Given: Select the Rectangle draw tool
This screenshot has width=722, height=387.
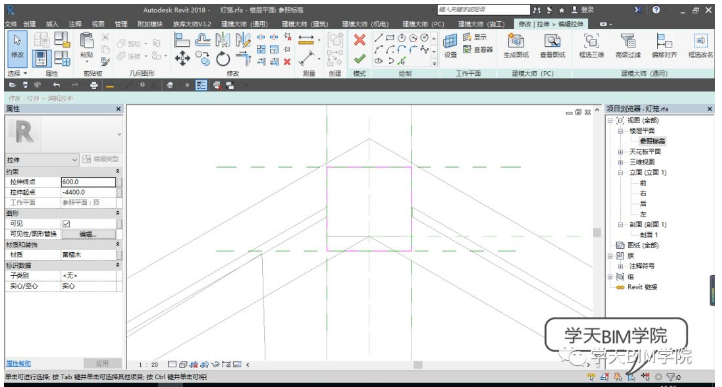Looking at the screenshot, I should pyautogui.click(x=390, y=38).
